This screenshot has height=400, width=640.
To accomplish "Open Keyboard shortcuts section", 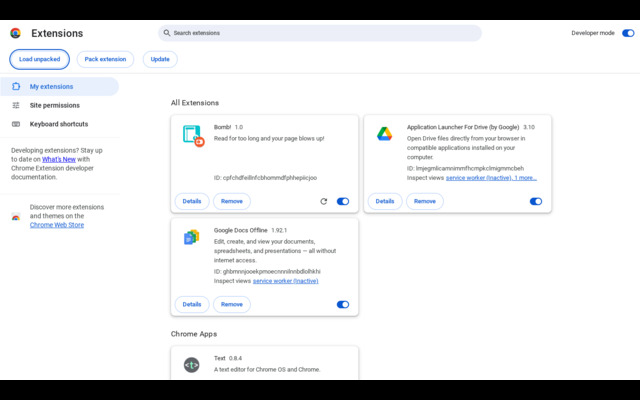I will (59, 124).
